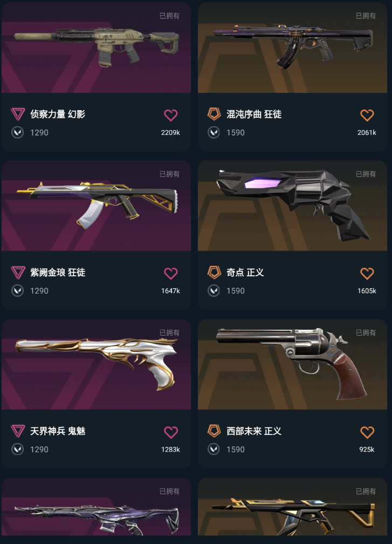
Task: Click the orange tier icon beside 西部未来 正义
Action: (214, 431)
